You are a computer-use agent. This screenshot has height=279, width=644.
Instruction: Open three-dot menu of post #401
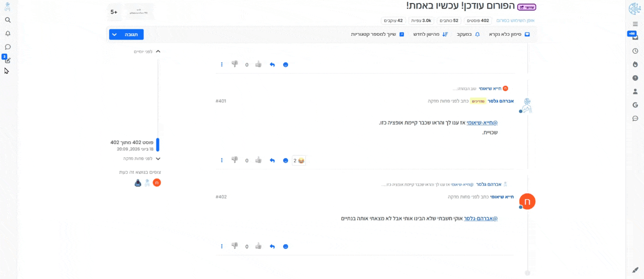point(222,160)
